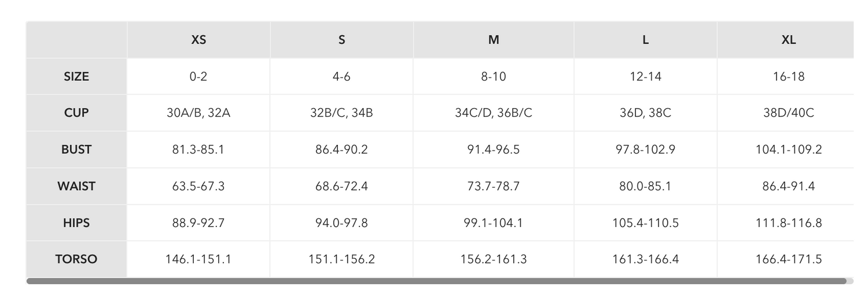Viewport: 868px width, 301px height.
Task: Click the L column header
Action: [x=645, y=40]
